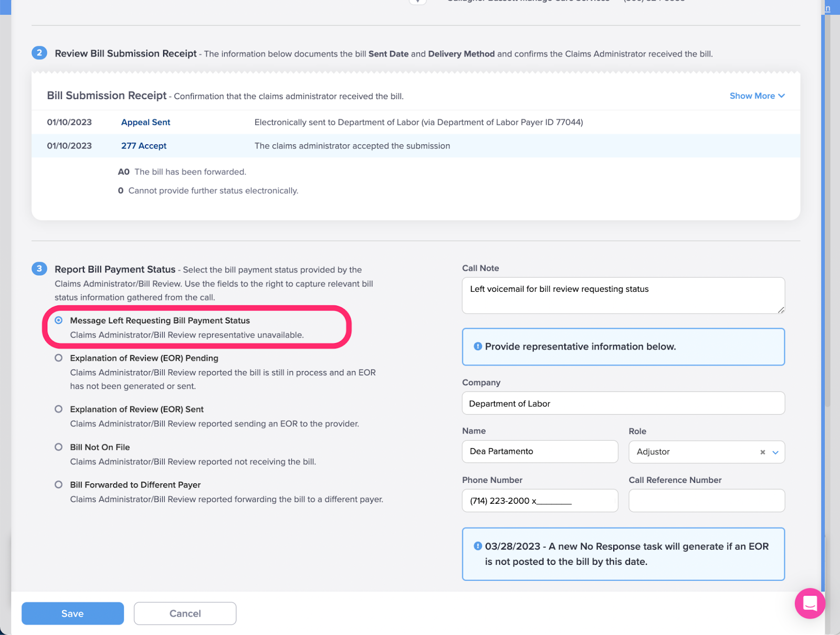Select the Bill Not On File option

tap(59, 447)
